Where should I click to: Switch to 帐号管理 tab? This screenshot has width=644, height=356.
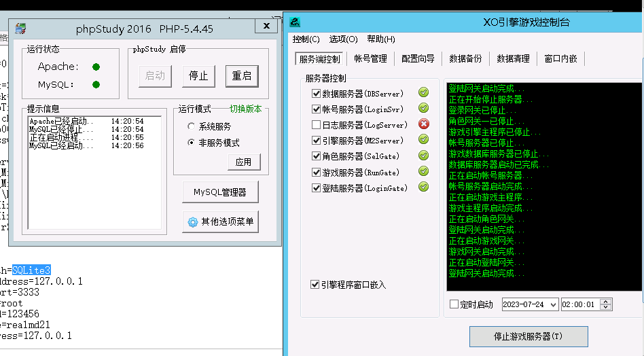click(370, 58)
